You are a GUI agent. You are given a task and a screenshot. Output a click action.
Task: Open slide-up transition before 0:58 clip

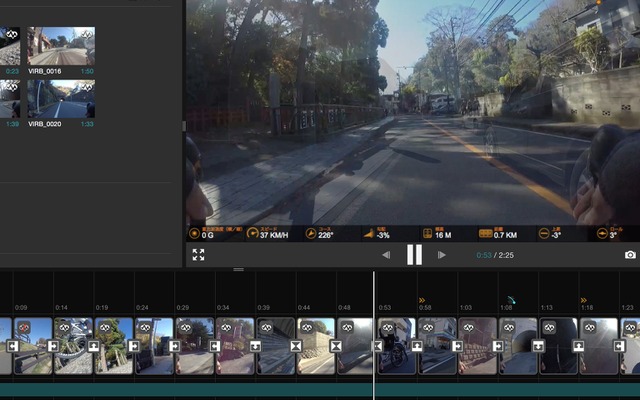tap(417, 346)
